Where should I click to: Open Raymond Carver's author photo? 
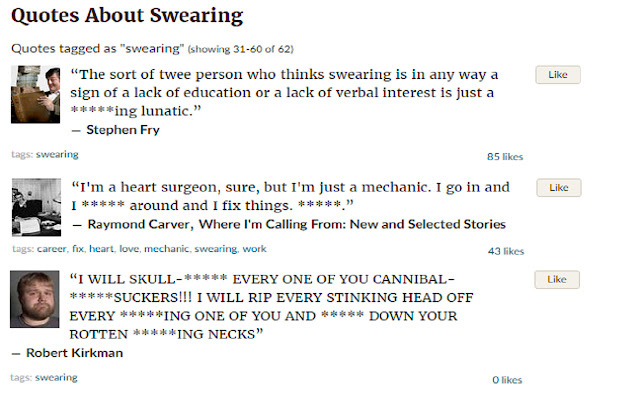click(36, 207)
